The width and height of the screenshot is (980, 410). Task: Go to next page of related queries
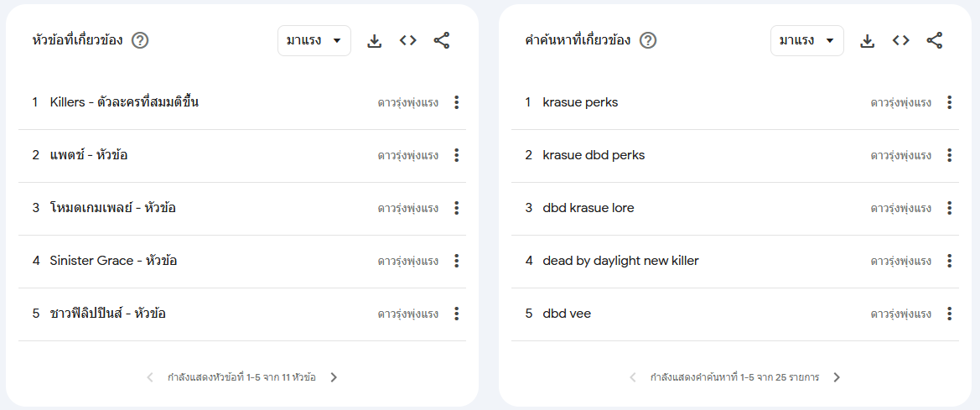[837, 377]
